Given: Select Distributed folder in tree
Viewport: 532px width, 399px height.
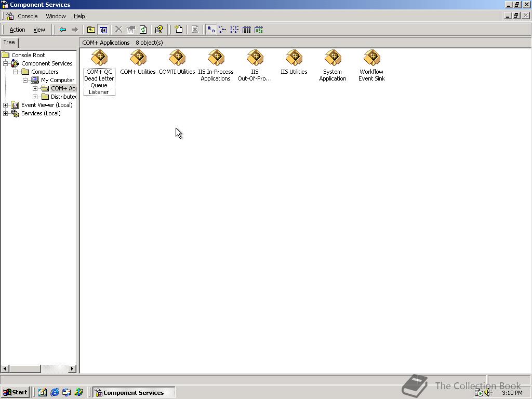Looking at the screenshot, I should pos(63,97).
